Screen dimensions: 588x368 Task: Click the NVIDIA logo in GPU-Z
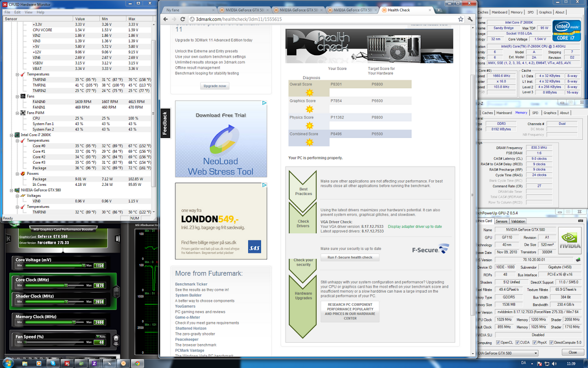pyautogui.click(x=569, y=240)
